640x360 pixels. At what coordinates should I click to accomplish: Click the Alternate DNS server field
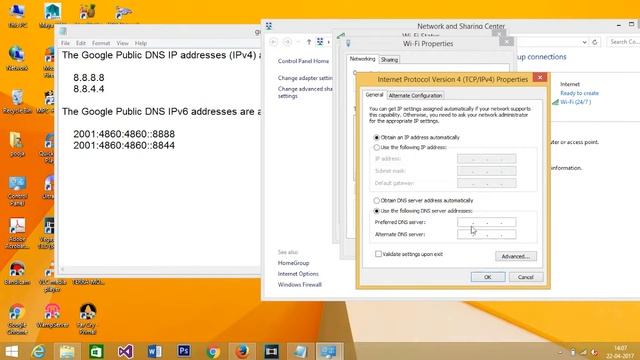(487, 234)
